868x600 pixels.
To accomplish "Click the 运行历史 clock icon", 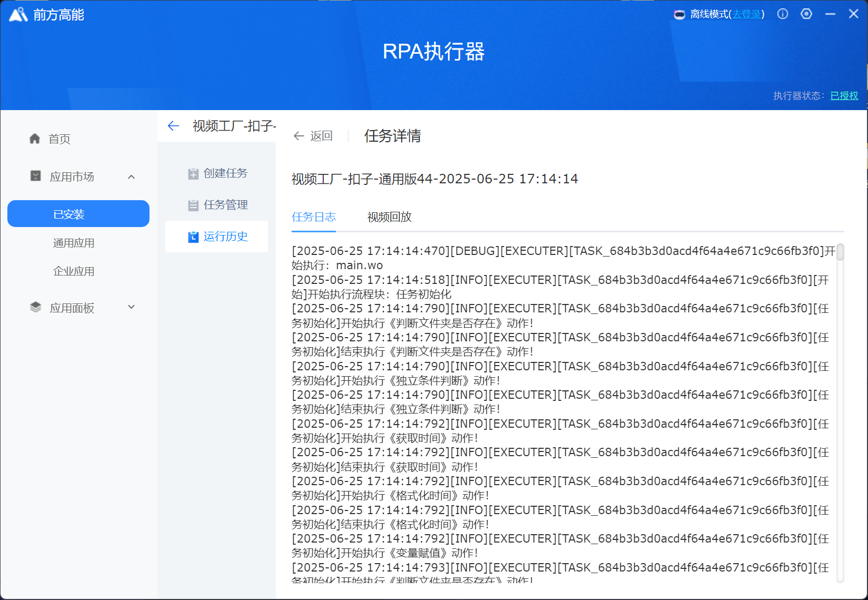I will coord(193,237).
